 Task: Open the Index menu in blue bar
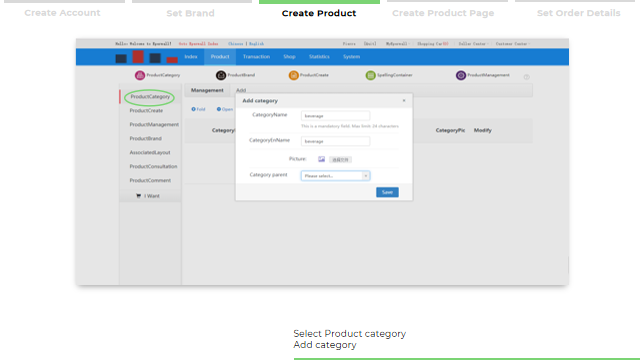coord(191,57)
